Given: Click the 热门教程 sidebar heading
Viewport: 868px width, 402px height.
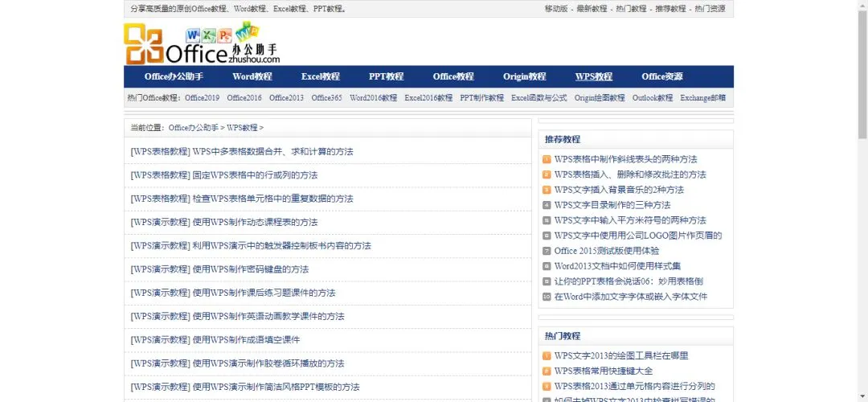Looking at the screenshot, I should click(563, 336).
